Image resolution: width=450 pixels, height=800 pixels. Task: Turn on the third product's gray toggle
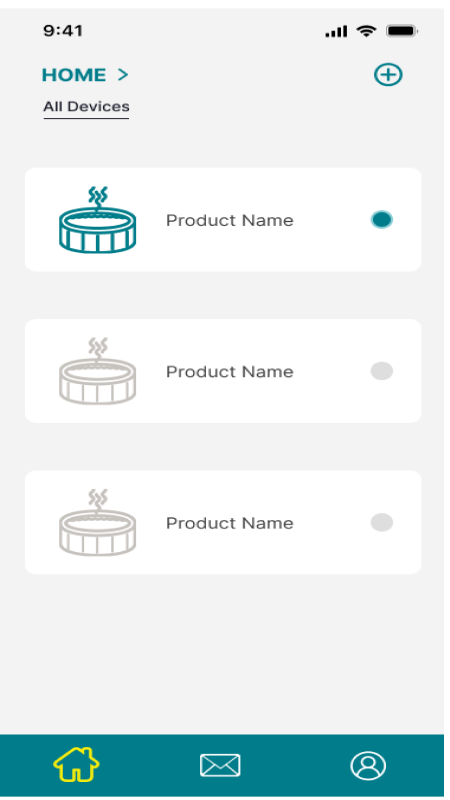[382, 522]
